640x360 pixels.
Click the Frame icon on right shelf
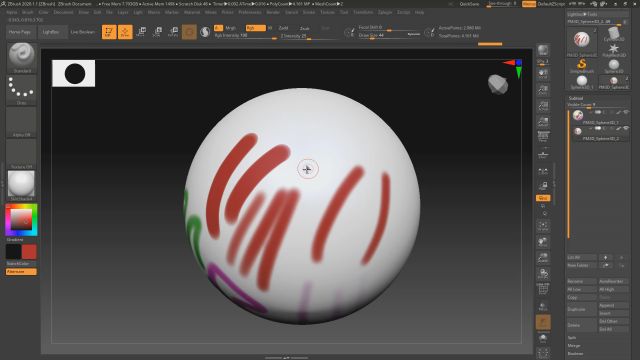(543, 226)
